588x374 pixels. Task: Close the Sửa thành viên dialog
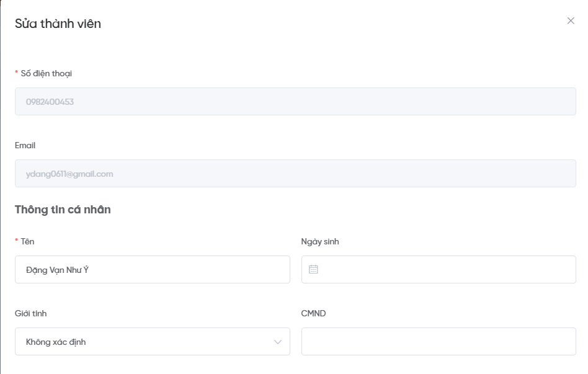[x=571, y=21]
